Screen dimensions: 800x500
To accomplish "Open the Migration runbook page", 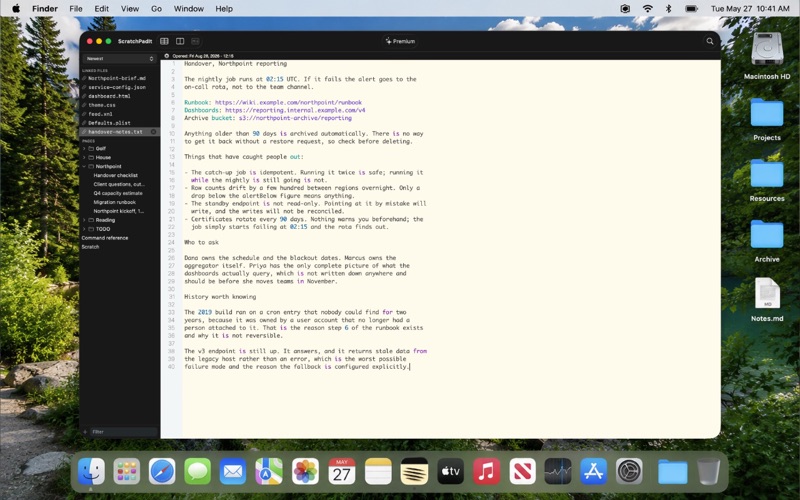I will [114, 202].
